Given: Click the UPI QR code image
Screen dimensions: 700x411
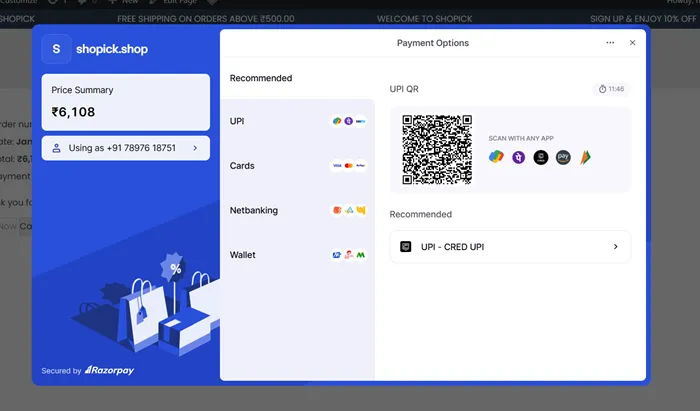Looking at the screenshot, I should coord(437,150).
